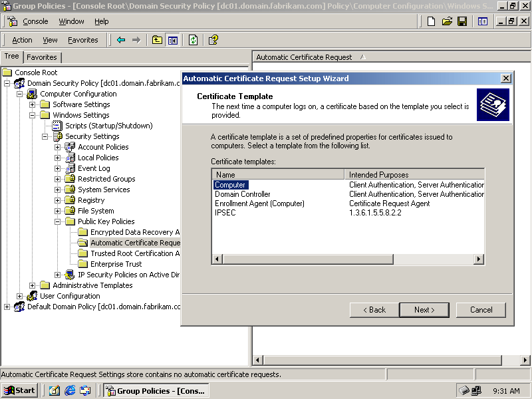Image resolution: width=532 pixels, height=399 pixels.
Task: Click the New console document icon
Action: [x=432, y=21]
